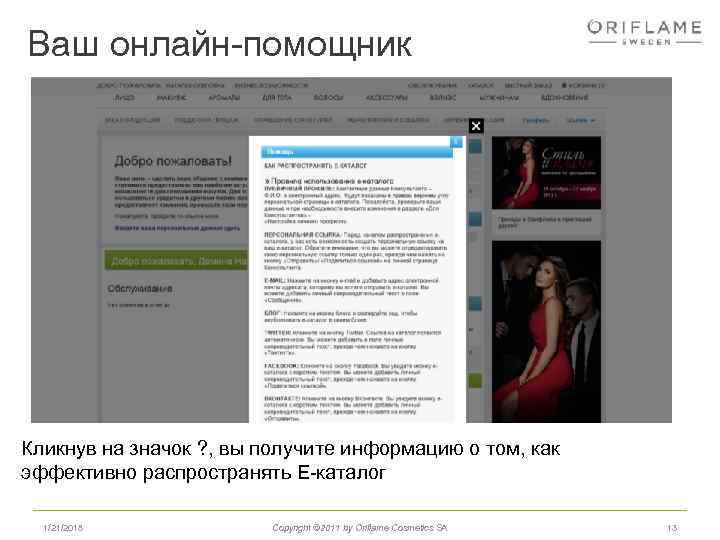Click the TWITTER paragraph in the help popup
The width and height of the screenshot is (720, 540).
(353, 343)
